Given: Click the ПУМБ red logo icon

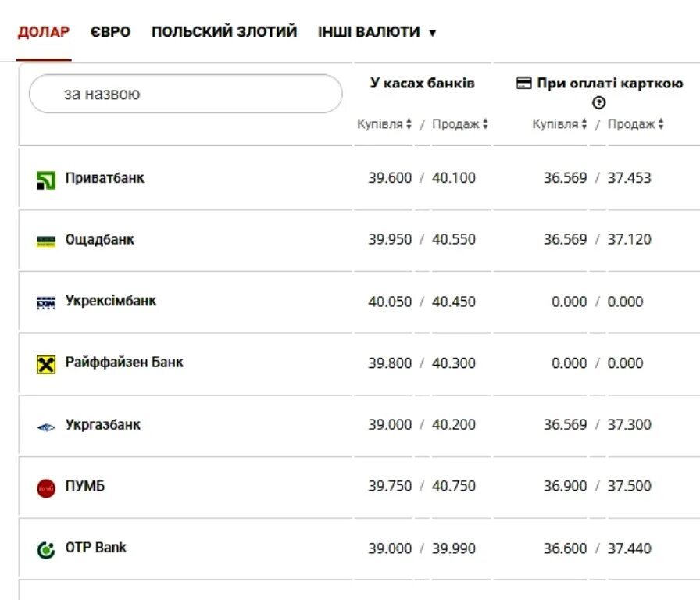Looking at the screenshot, I should coord(46,488).
